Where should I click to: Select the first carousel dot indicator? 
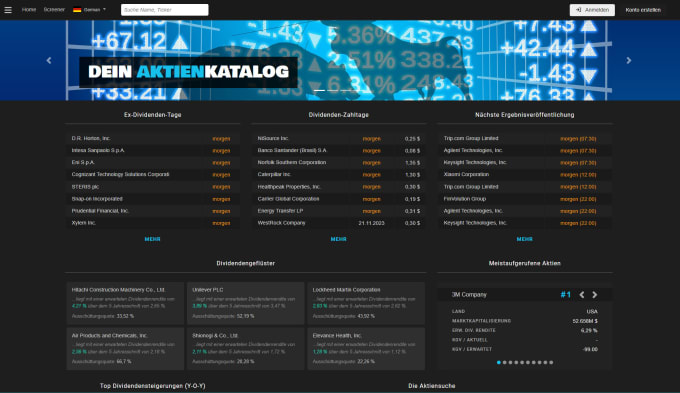coord(499,362)
